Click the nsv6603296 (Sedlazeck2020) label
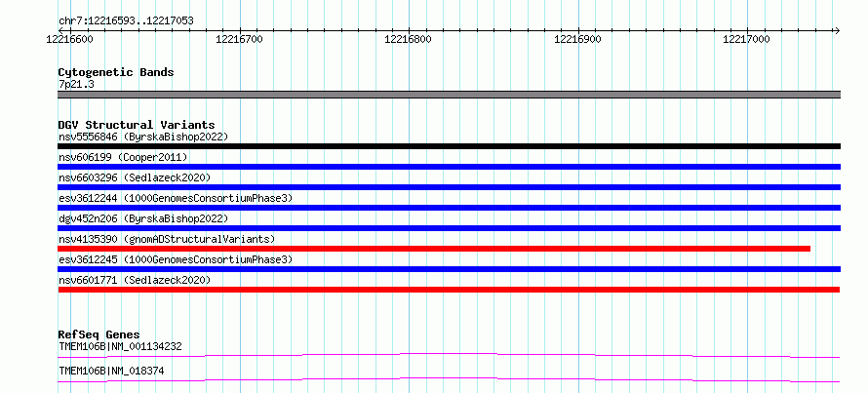 click(135, 177)
